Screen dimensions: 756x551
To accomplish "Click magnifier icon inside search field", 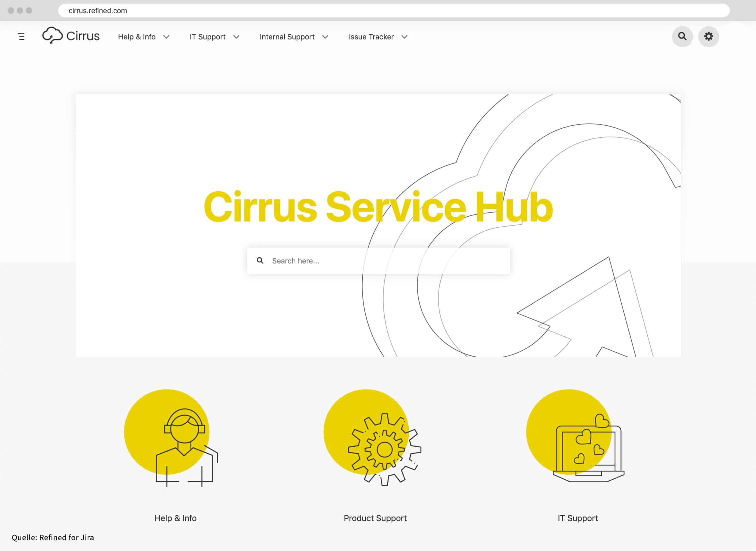I will (260, 261).
